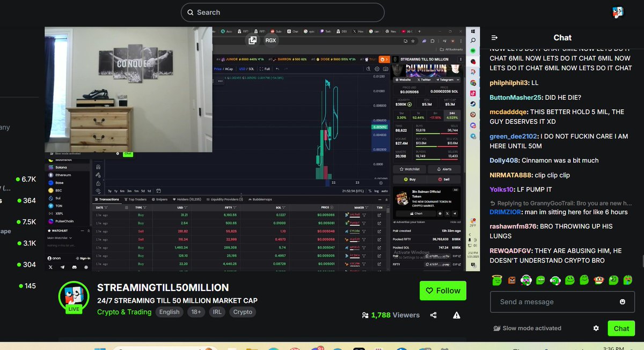Toggle the eye icon to hide chart drawings
This screenshot has height=350, width=644.
coord(98,191)
